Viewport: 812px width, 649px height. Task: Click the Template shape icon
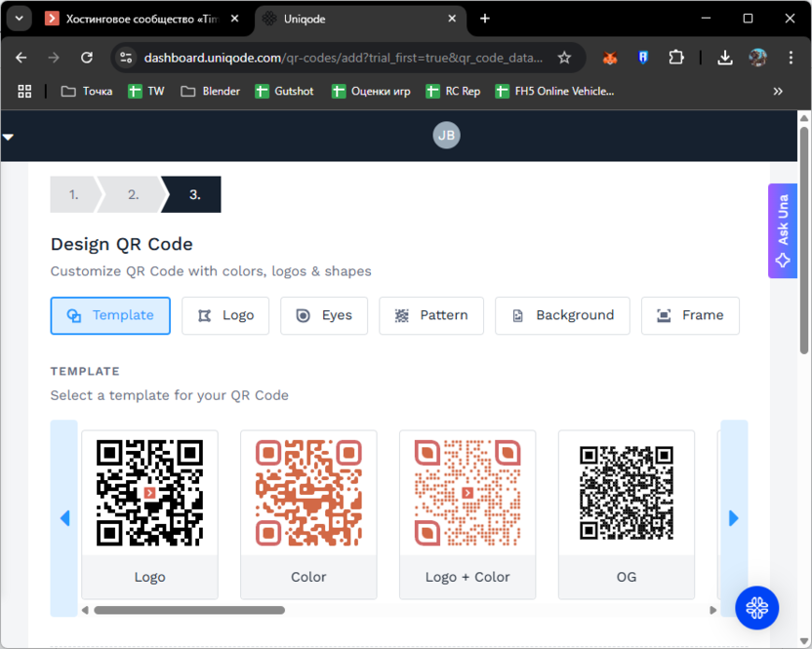coord(73,314)
